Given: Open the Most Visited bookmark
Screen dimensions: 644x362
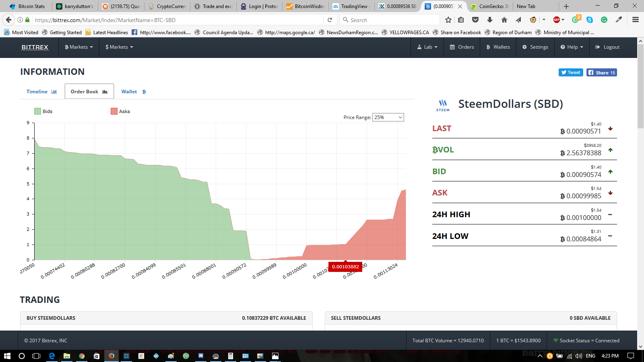Looking at the screenshot, I should click(21, 33).
